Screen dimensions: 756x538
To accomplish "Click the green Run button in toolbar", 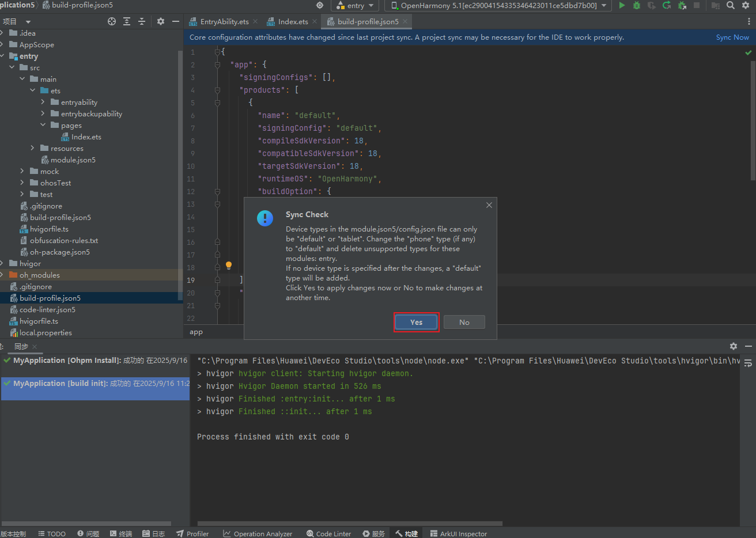I will pos(622,5).
